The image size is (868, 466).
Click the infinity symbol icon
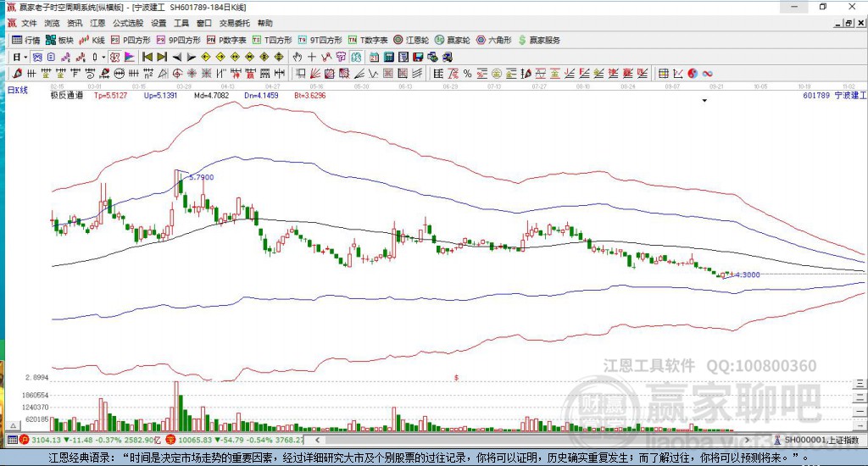pyautogui.click(x=707, y=74)
